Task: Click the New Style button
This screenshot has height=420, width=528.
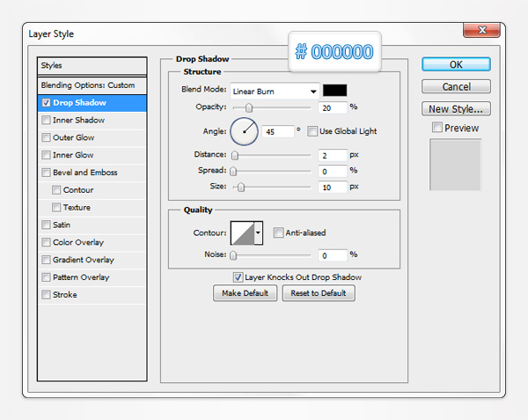Action: pos(456,109)
